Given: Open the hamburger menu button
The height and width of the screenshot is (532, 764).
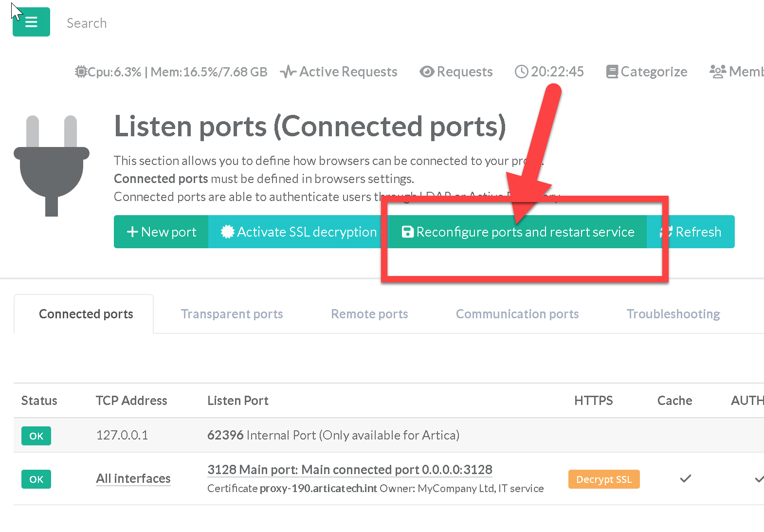Looking at the screenshot, I should click(31, 22).
